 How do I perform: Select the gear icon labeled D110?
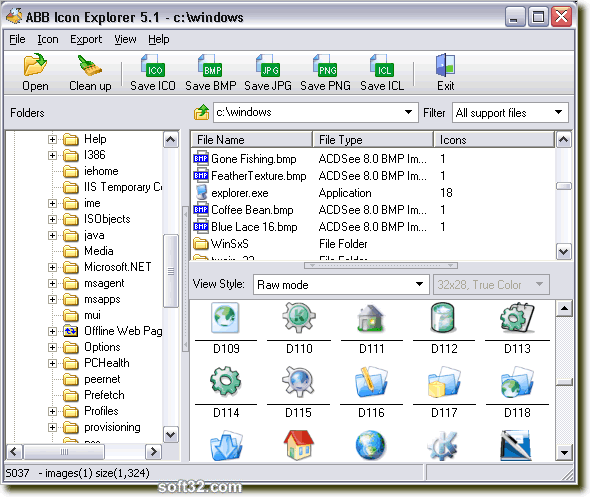click(299, 317)
